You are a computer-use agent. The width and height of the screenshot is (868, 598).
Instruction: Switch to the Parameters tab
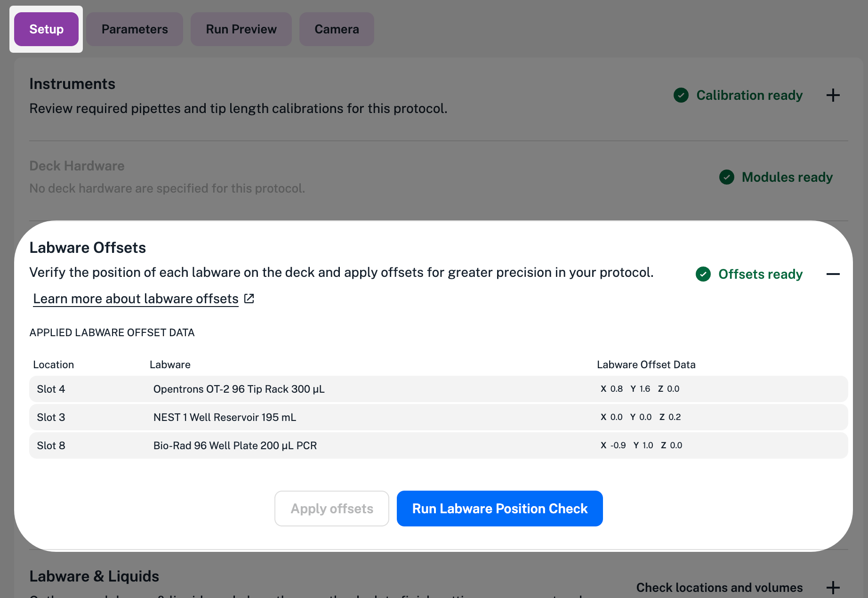click(x=134, y=29)
